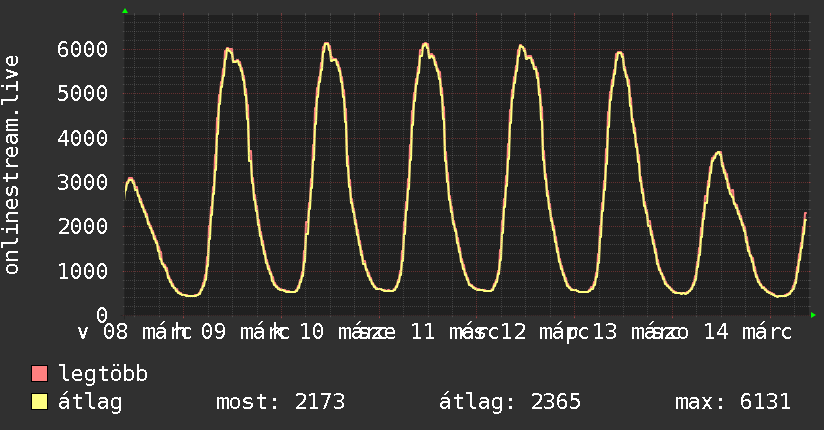The height and width of the screenshot is (430, 824).
Task: Click the legtöbb legend label
Action: (x=103, y=374)
